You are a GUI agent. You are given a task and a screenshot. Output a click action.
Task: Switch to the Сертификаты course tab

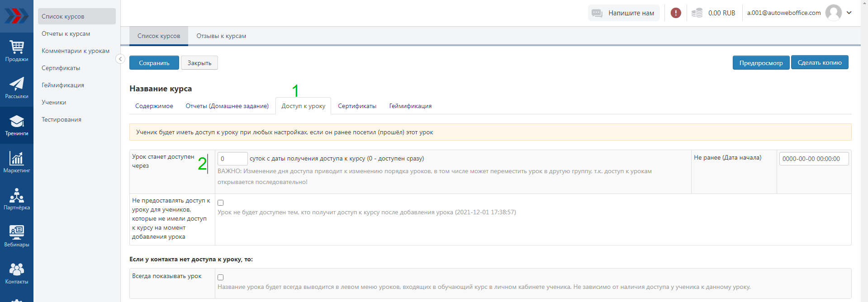(357, 106)
